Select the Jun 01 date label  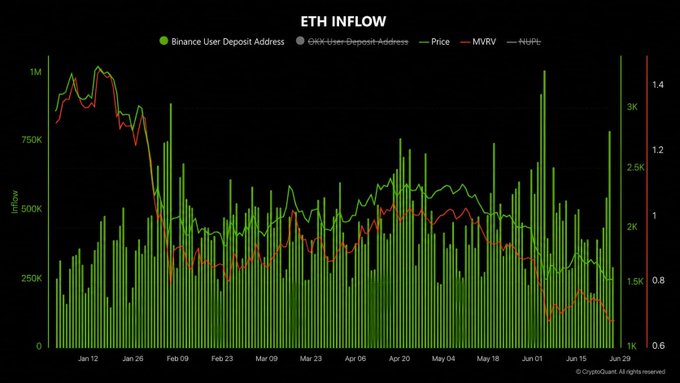coord(532,359)
